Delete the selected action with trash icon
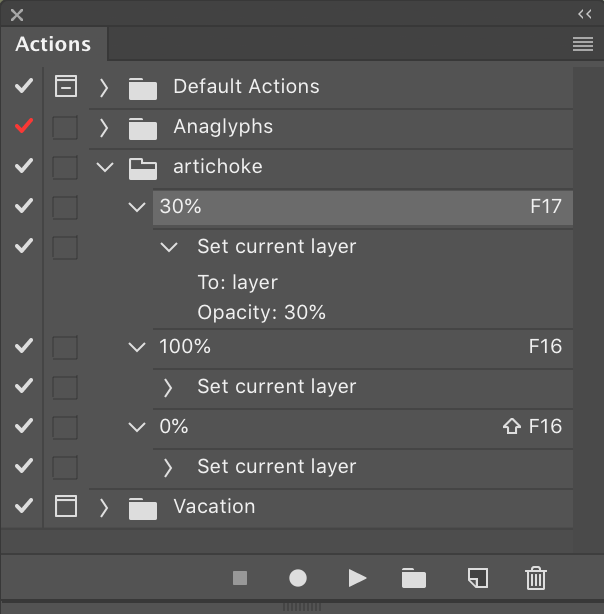Image resolution: width=604 pixels, height=614 pixels. 536,578
